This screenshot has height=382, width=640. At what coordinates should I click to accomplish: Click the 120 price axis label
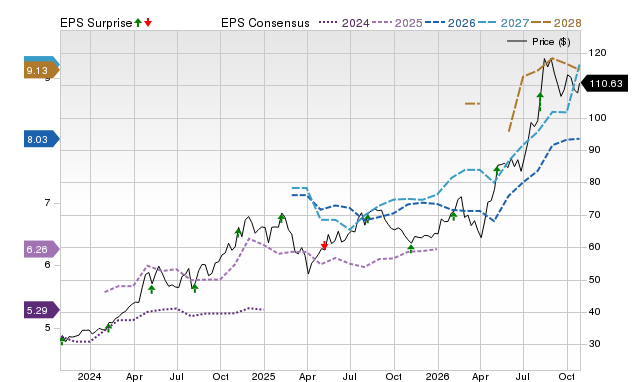click(598, 53)
